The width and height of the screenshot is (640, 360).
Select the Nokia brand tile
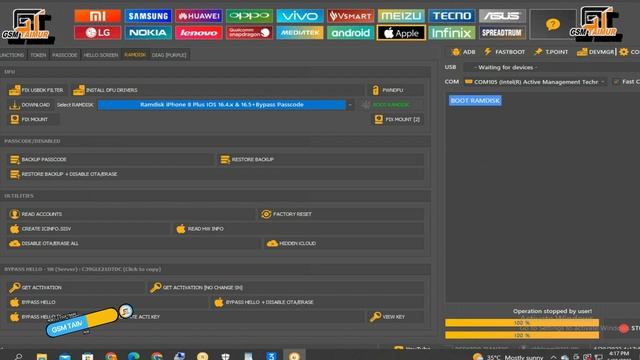point(148,33)
